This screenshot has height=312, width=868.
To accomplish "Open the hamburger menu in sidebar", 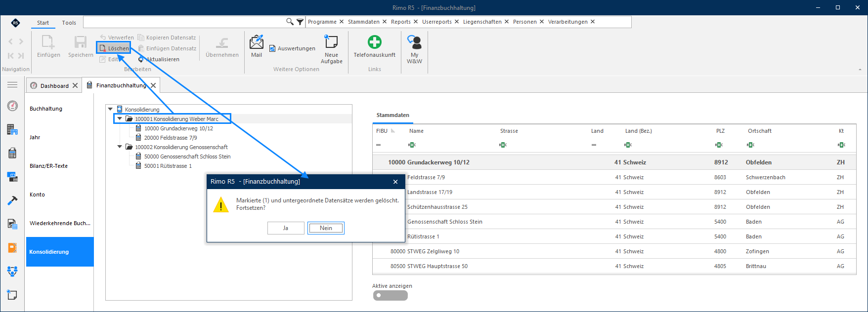I will point(12,85).
